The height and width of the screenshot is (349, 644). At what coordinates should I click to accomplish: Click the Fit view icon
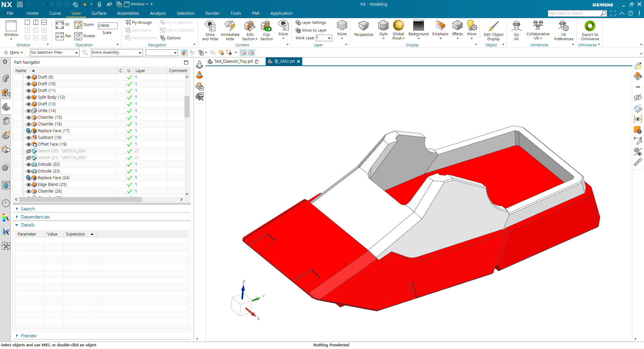point(60,25)
